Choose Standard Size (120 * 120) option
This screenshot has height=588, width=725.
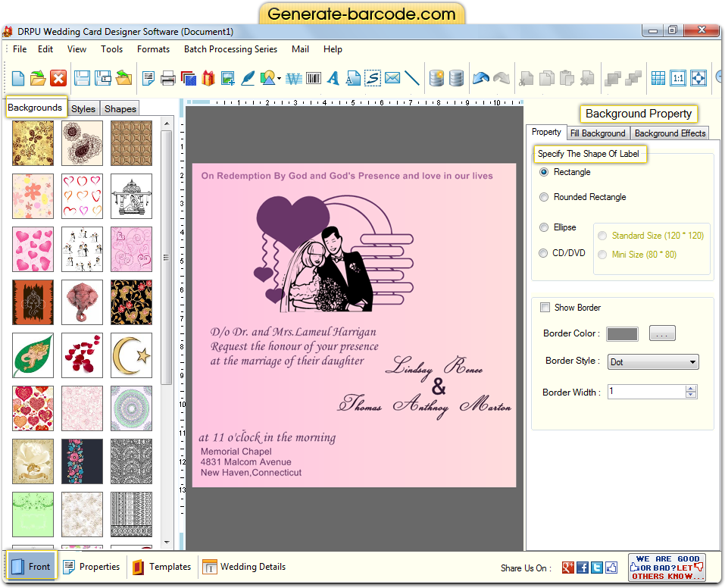tap(602, 236)
